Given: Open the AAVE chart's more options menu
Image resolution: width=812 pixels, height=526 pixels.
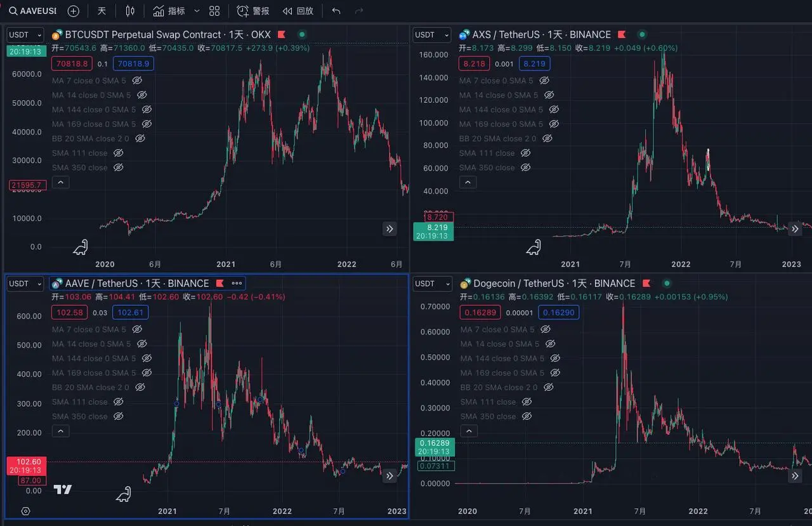Looking at the screenshot, I should pyautogui.click(x=236, y=284).
